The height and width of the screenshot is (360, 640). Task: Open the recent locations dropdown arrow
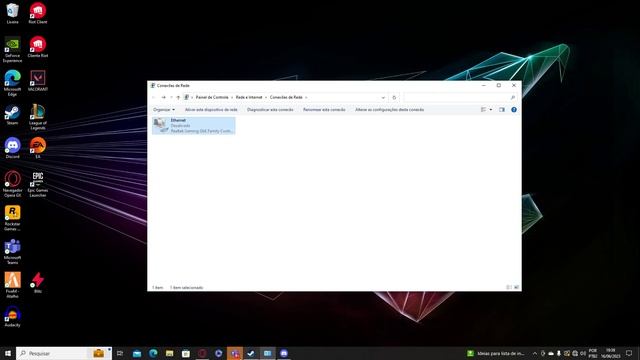pyautogui.click(x=171, y=98)
